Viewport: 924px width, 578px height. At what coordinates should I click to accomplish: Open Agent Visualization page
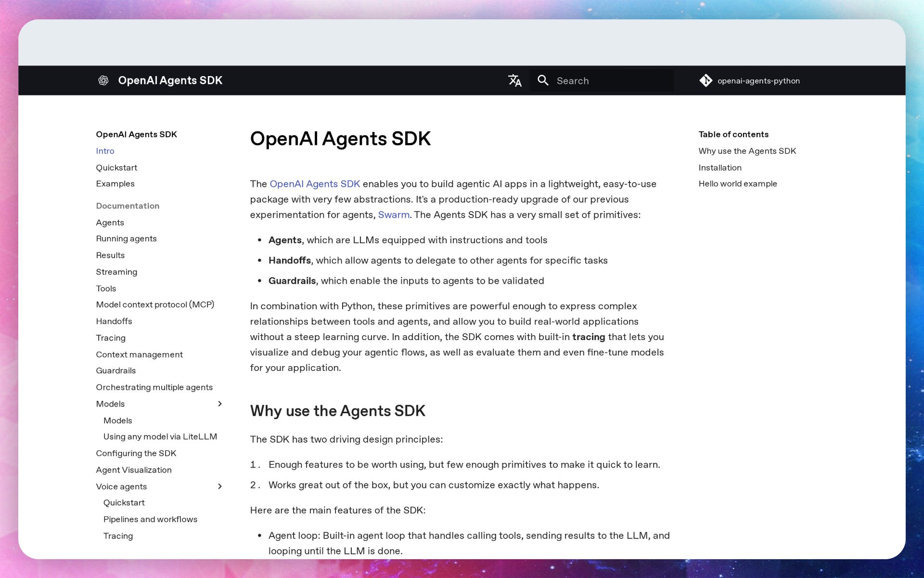pos(134,470)
